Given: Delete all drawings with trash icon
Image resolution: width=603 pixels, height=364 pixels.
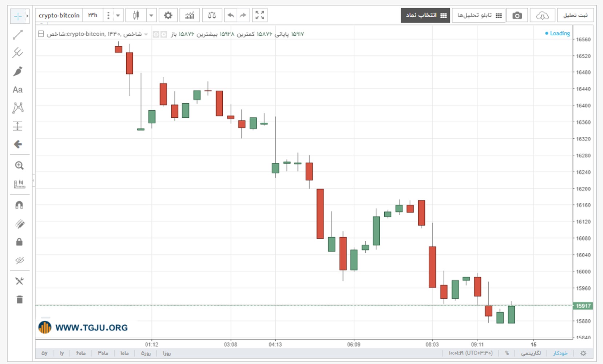Looking at the screenshot, I should 19,299.
